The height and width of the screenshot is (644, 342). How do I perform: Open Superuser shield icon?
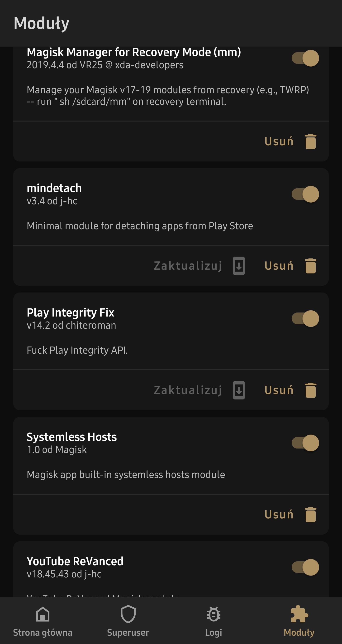(x=128, y=615)
